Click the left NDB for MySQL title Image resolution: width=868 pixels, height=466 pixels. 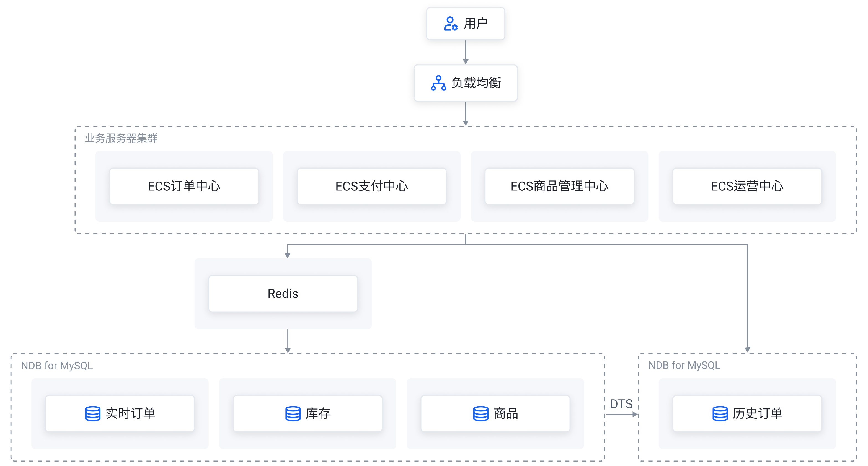(57, 366)
